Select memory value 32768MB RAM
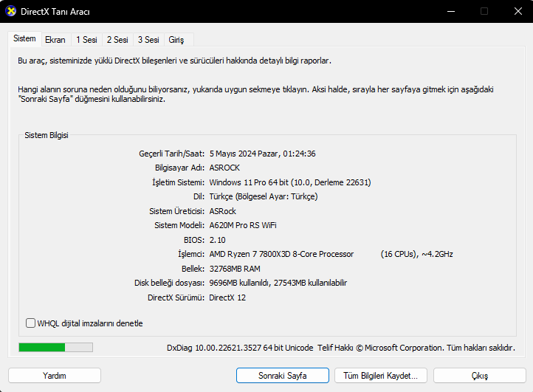Image resolution: width=533 pixels, height=392 pixels. [235, 269]
